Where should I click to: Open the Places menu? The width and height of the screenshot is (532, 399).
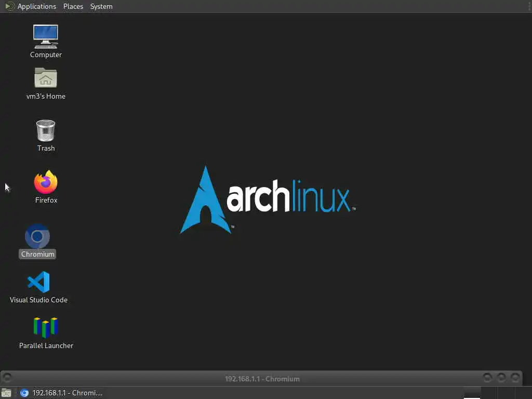[x=73, y=6]
